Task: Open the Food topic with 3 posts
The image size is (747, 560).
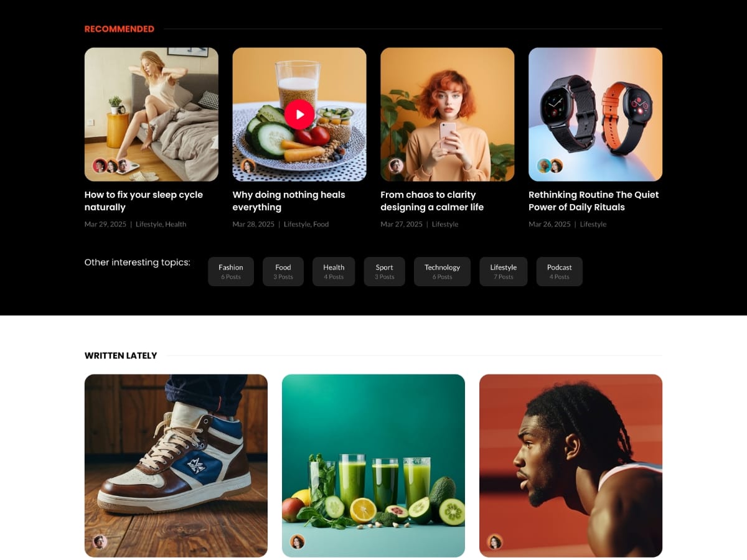Action: click(283, 271)
